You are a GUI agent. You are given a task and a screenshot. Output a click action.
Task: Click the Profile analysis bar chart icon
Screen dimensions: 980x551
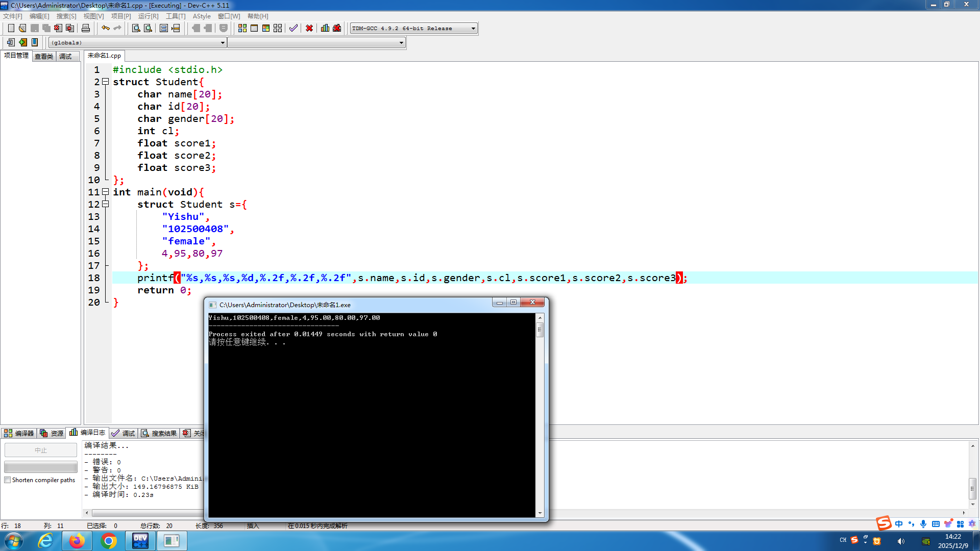pos(325,28)
